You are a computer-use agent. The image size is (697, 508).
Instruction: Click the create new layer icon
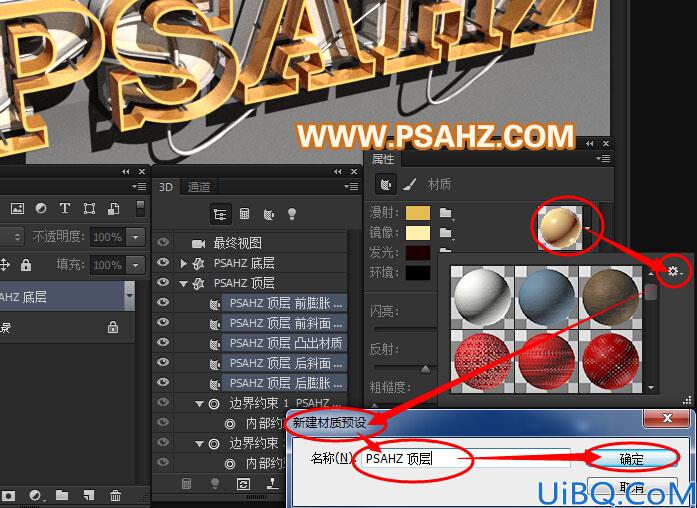point(89,495)
